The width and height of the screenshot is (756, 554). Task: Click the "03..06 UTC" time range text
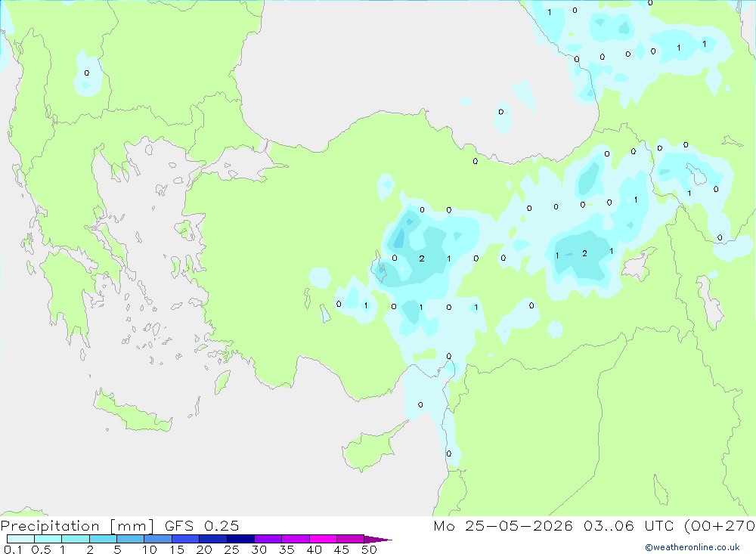point(629,526)
